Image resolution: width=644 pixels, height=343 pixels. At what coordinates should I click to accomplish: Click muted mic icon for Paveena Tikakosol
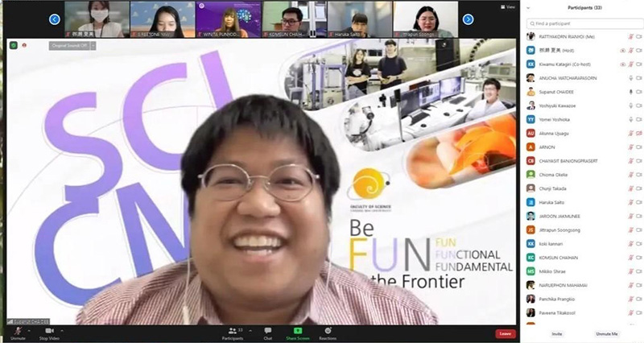(x=631, y=313)
